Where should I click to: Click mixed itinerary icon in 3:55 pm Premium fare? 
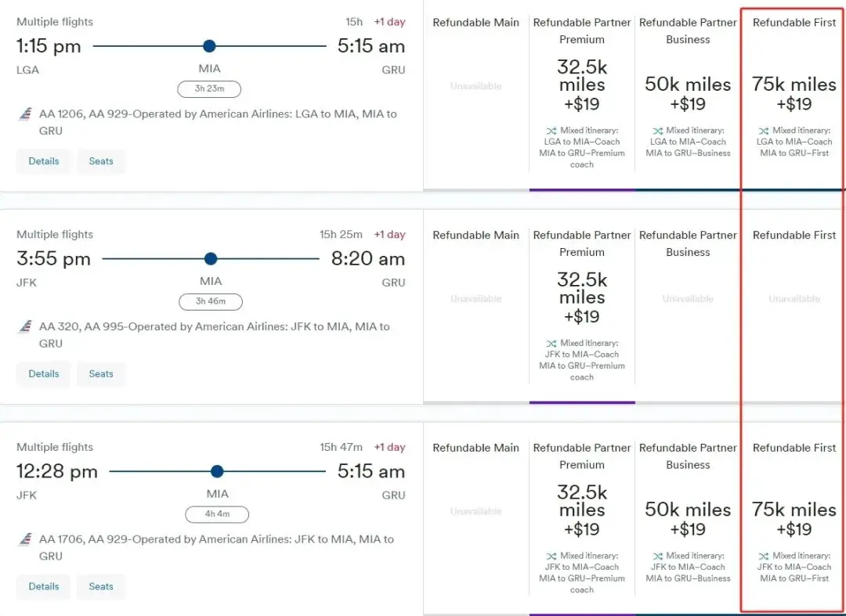point(551,344)
